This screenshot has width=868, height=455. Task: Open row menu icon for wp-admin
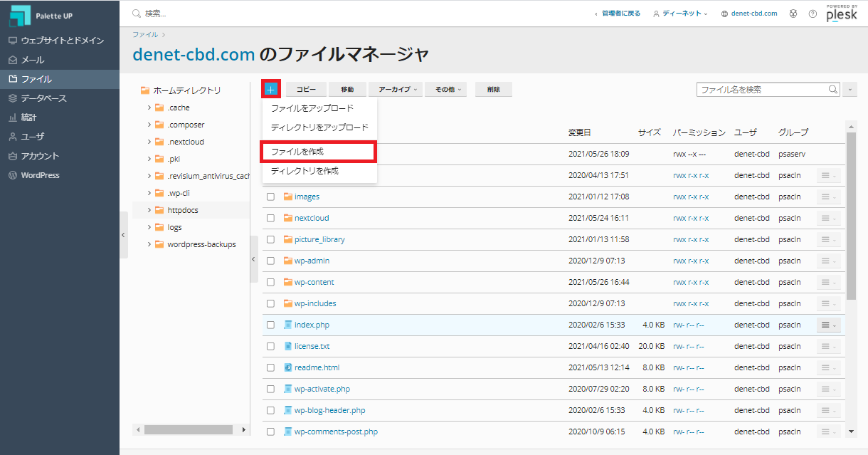click(829, 261)
